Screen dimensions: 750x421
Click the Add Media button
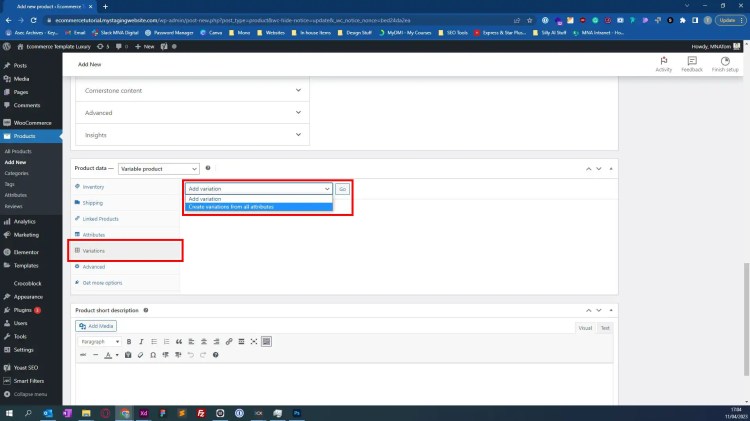click(96, 326)
